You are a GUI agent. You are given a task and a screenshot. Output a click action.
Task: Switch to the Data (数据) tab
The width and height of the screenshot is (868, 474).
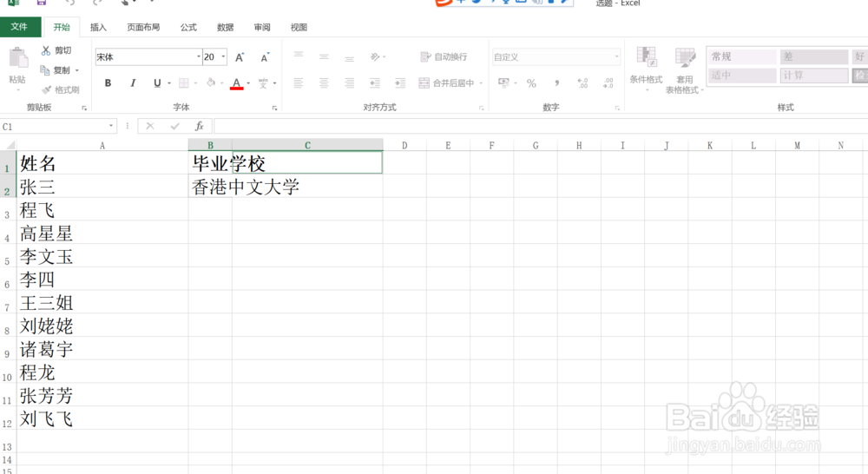point(226,27)
